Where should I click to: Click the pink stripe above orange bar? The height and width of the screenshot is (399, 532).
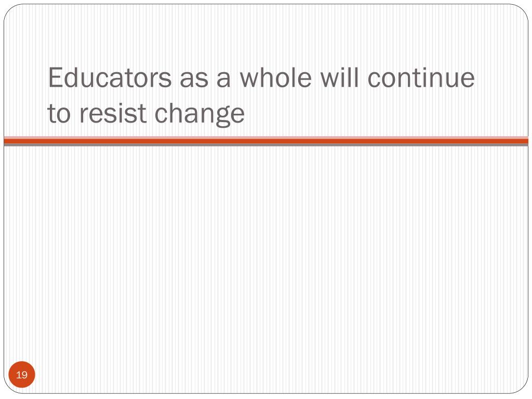click(266, 137)
